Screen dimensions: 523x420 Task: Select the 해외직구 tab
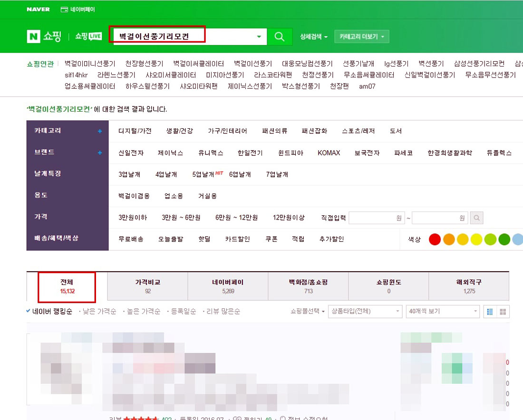click(469, 286)
